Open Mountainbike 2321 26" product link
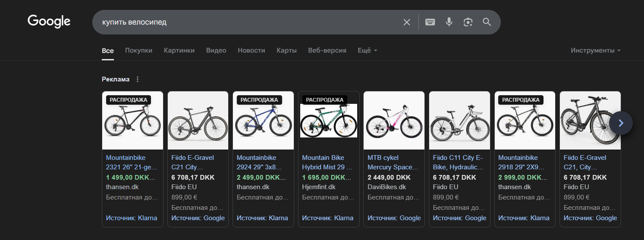Viewport: 644px width, 240px height. tap(132, 162)
